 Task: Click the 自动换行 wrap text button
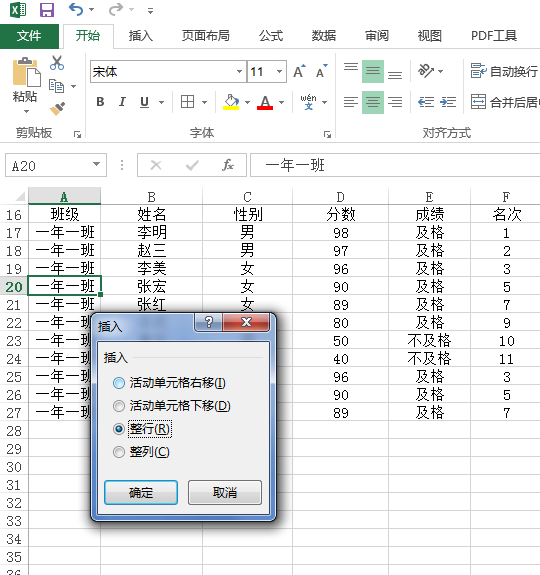pyautogui.click(x=504, y=71)
